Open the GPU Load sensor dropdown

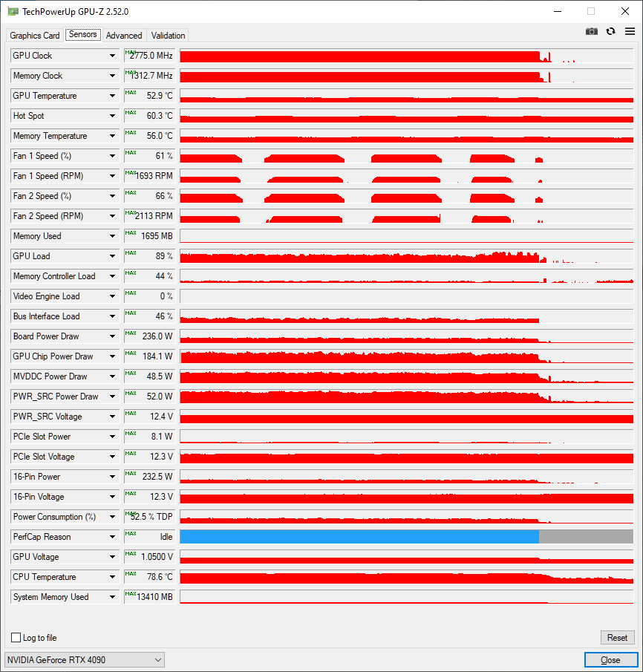click(x=112, y=256)
